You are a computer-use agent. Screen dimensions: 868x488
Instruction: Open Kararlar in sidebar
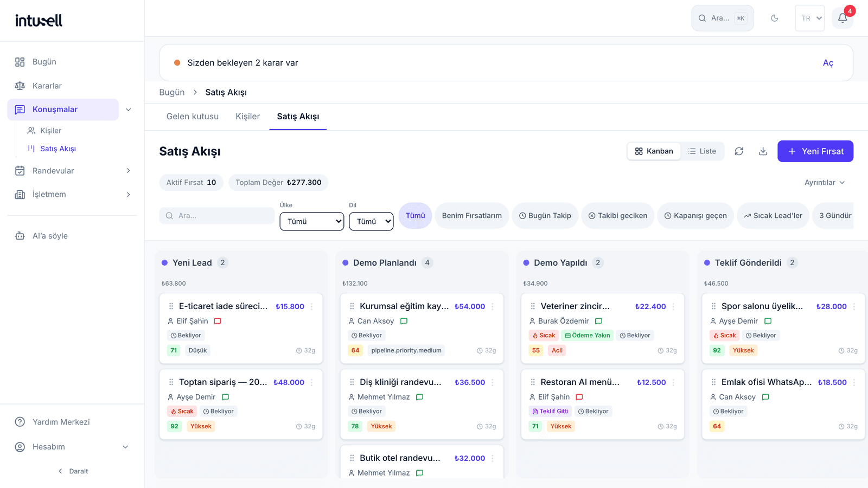[72, 86]
